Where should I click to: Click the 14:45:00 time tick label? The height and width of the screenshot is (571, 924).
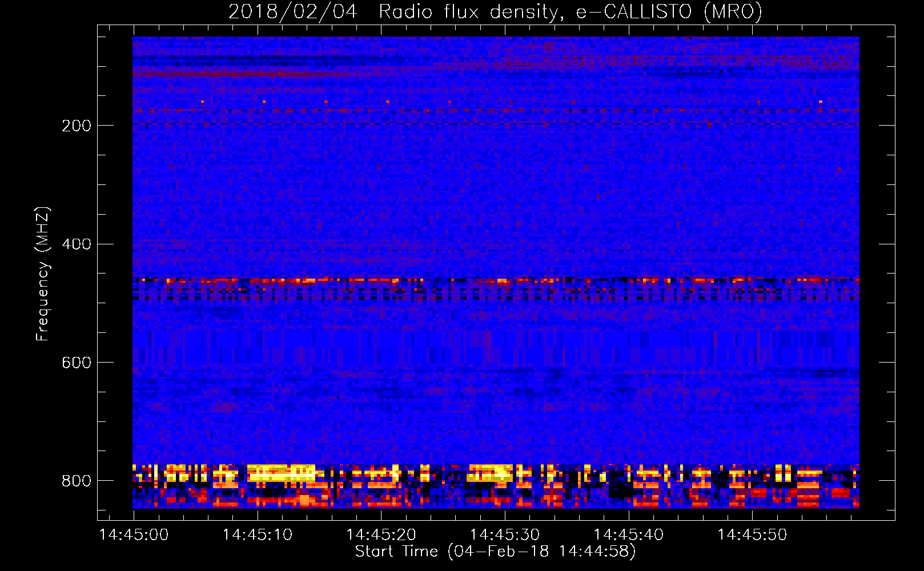(x=134, y=535)
